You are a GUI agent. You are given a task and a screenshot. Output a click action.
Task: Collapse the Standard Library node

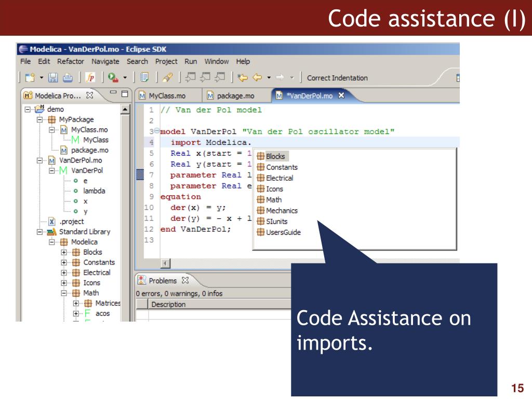click(39, 232)
